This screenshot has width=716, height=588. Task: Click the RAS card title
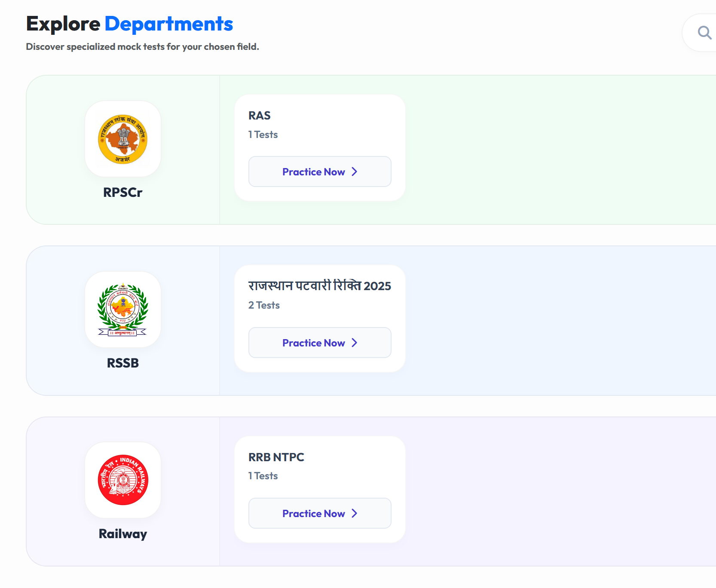point(260,116)
